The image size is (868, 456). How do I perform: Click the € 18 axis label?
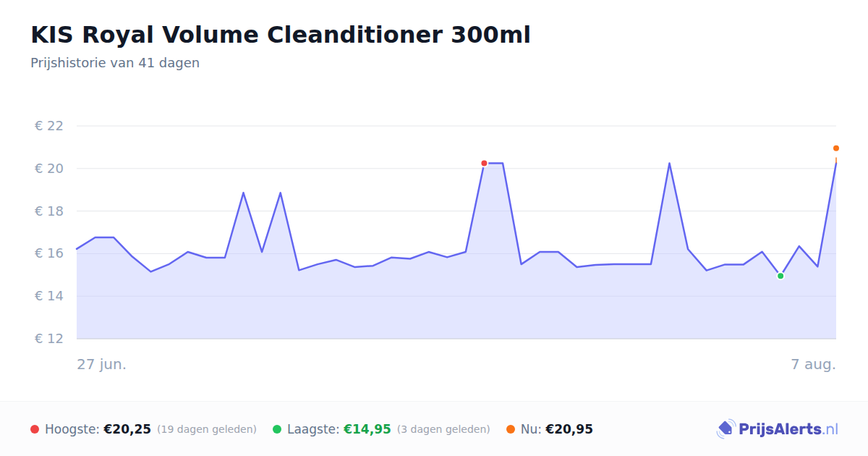point(49,211)
